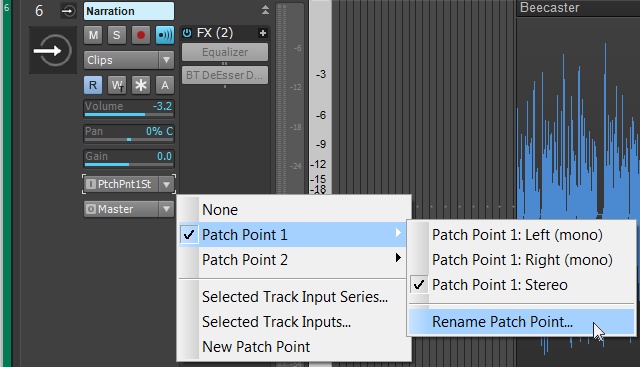The image size is (640, 367).
Task: Toggle automation Write button
Action: point(117,85)
